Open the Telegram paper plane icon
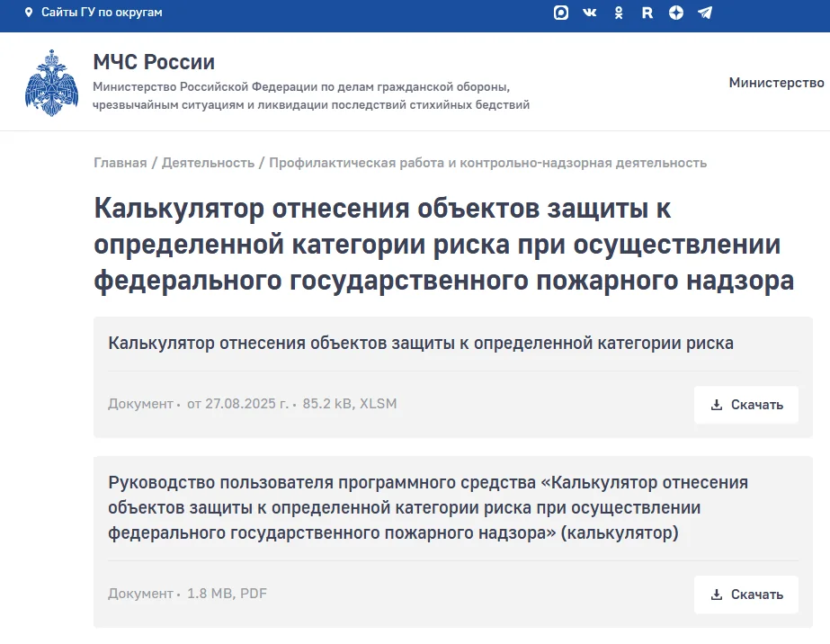 pos(705,13)
